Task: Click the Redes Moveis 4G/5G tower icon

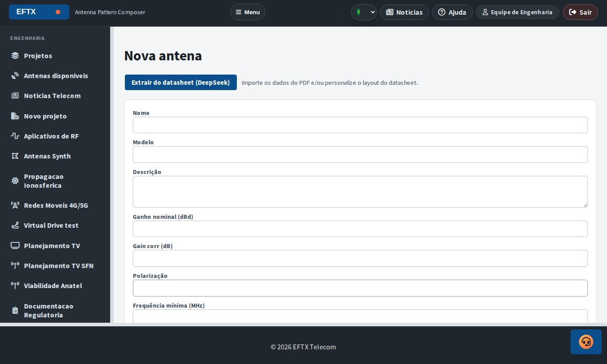Action: [15, 205]
